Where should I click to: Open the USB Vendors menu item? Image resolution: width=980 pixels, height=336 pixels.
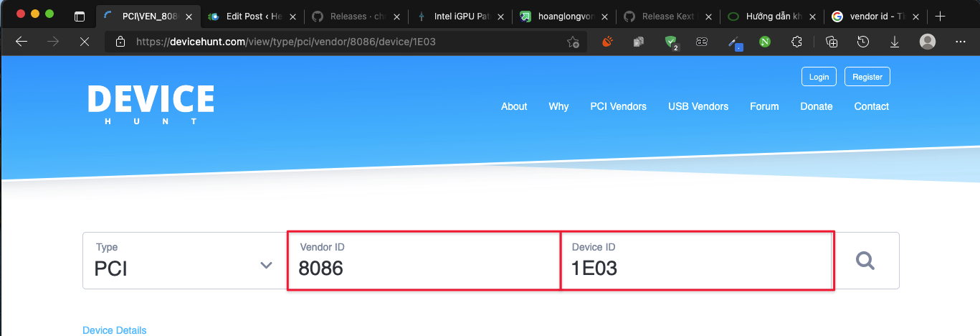(698, 106)
